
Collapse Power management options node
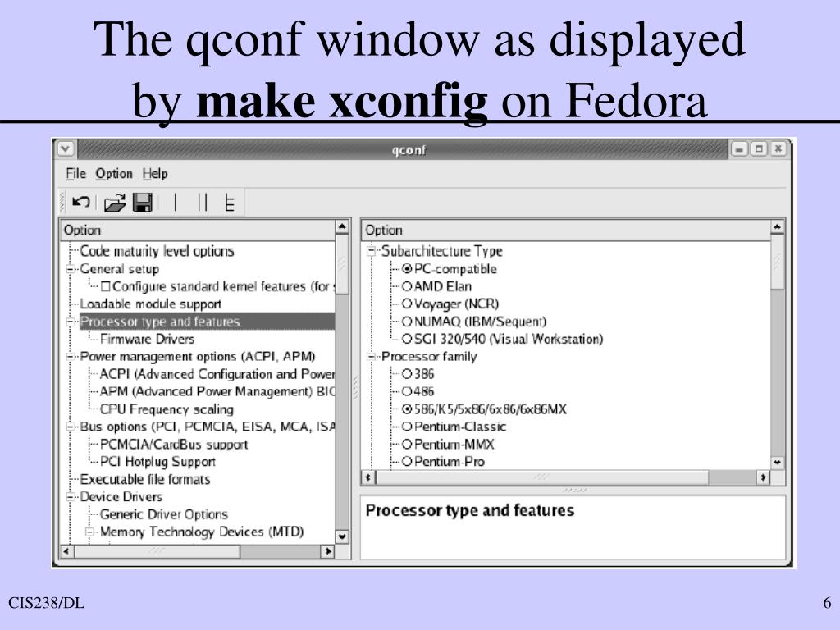point(71,357)
